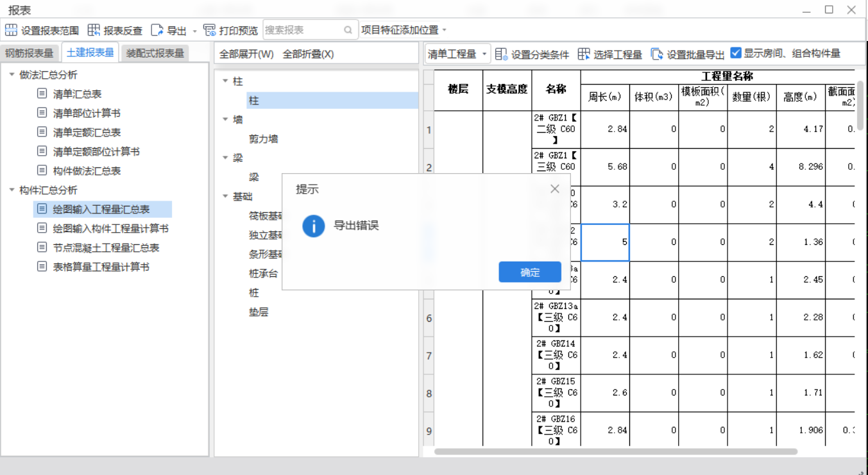Click the 数量(根) column header
This screenshot has width=868, height=475.
coord(751,97)
